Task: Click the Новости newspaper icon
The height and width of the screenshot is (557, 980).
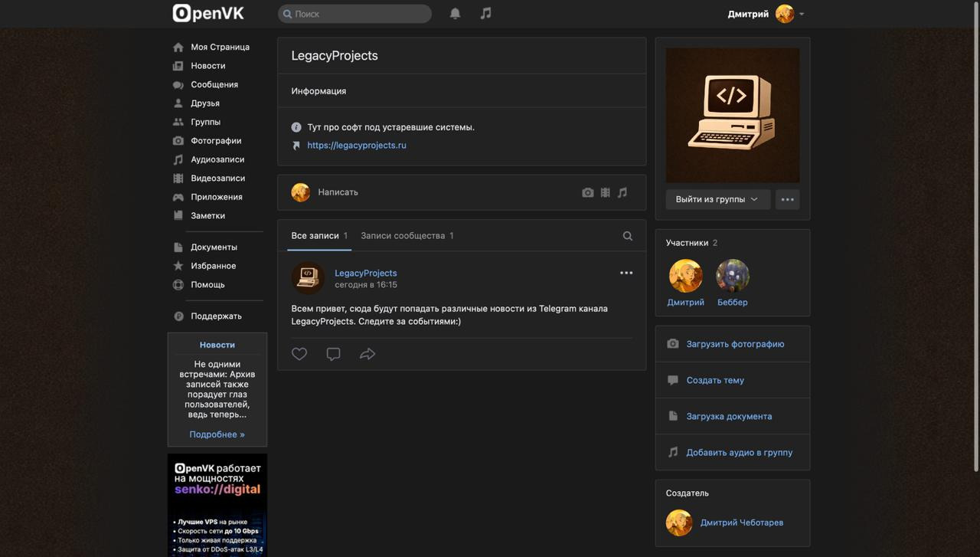Action: (x=178, y=66)
